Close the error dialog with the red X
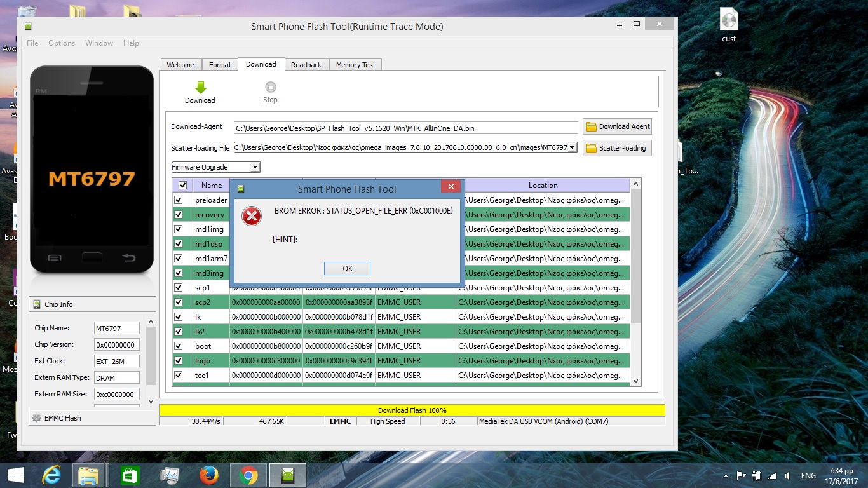The width and height of the screenshot is (868, 488). pos(451,186)
